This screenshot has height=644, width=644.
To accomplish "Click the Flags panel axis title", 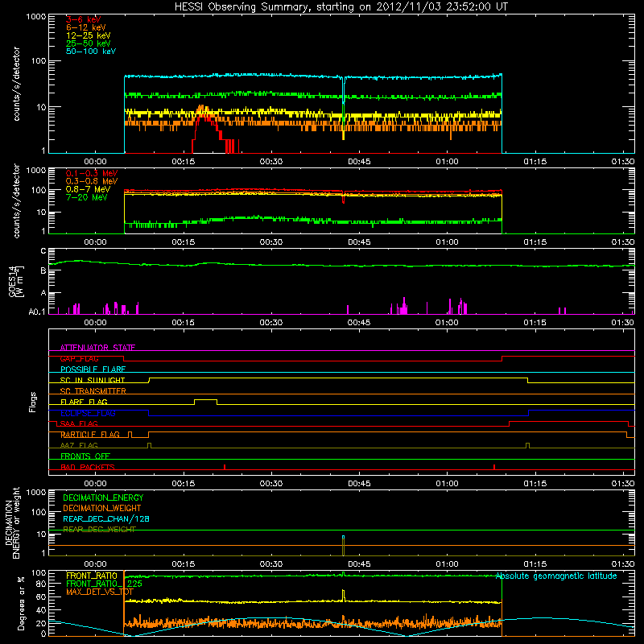I will 33,402.
